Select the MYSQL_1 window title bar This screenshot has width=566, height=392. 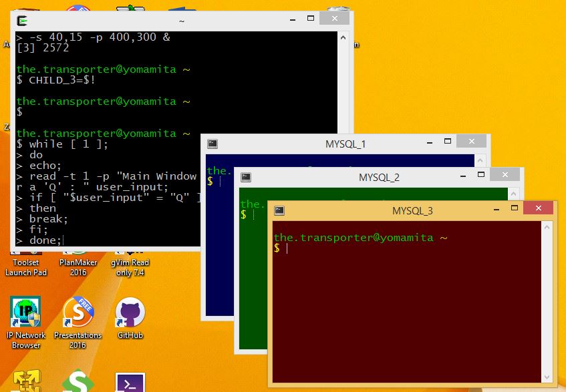(x=345, y=144)
